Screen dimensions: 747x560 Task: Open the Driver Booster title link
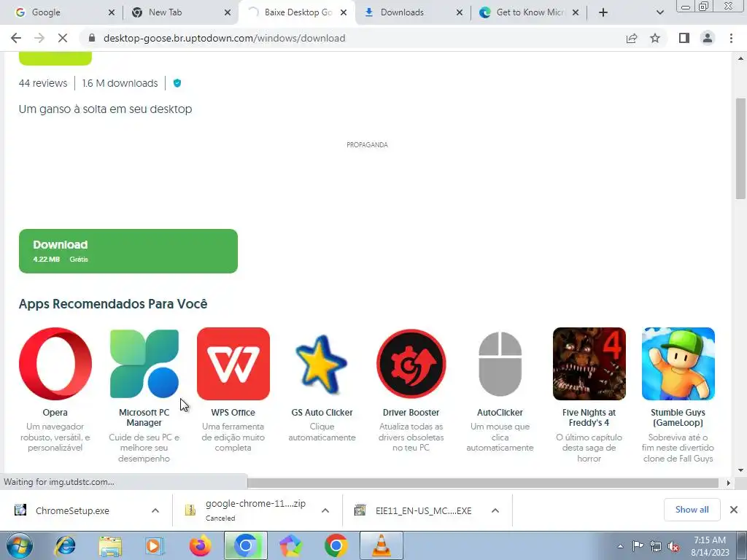[411, 413]
